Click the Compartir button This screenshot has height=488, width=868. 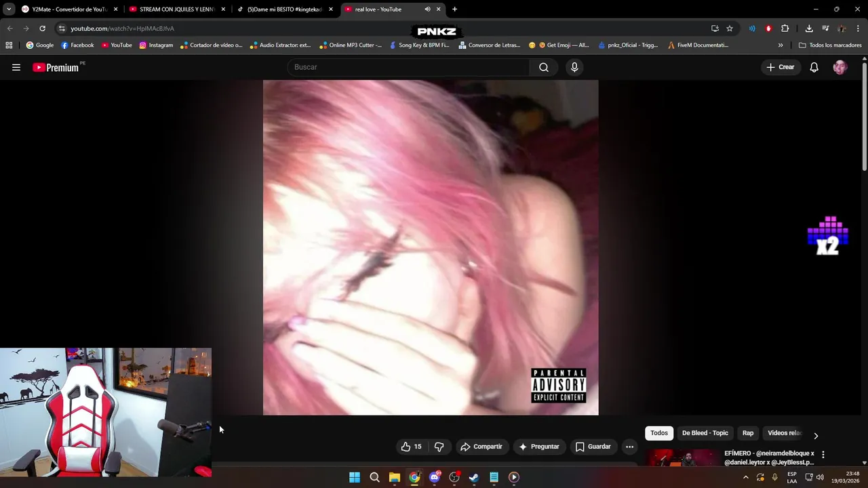pyautogui.click(x=481, y=447)
